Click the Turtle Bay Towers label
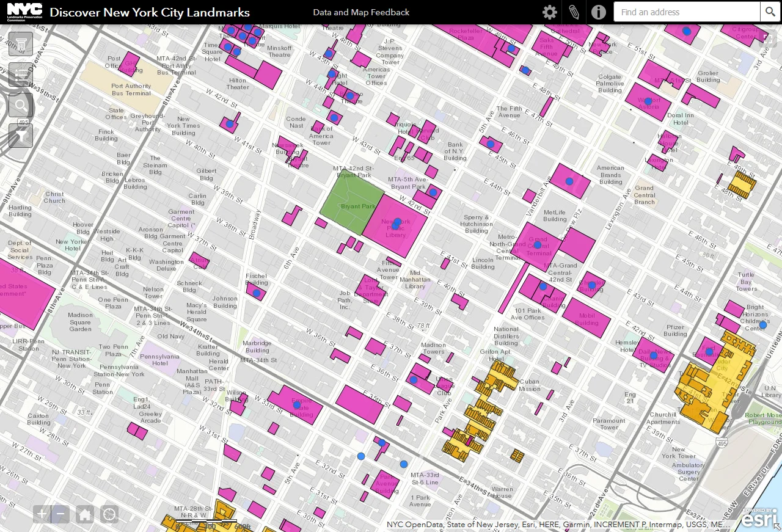 (x=747, y=282)
